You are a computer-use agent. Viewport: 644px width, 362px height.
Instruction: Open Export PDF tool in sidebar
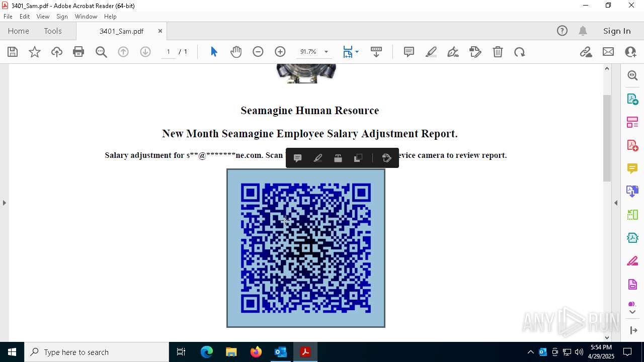(x=632, y=99)
